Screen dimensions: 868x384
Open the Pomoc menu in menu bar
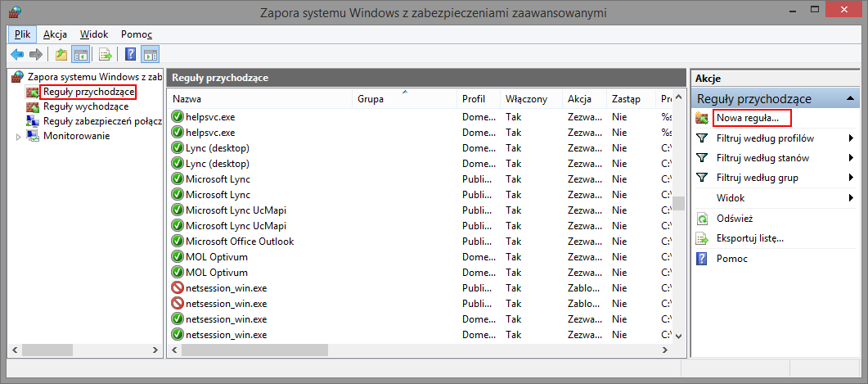click(136, 34)
